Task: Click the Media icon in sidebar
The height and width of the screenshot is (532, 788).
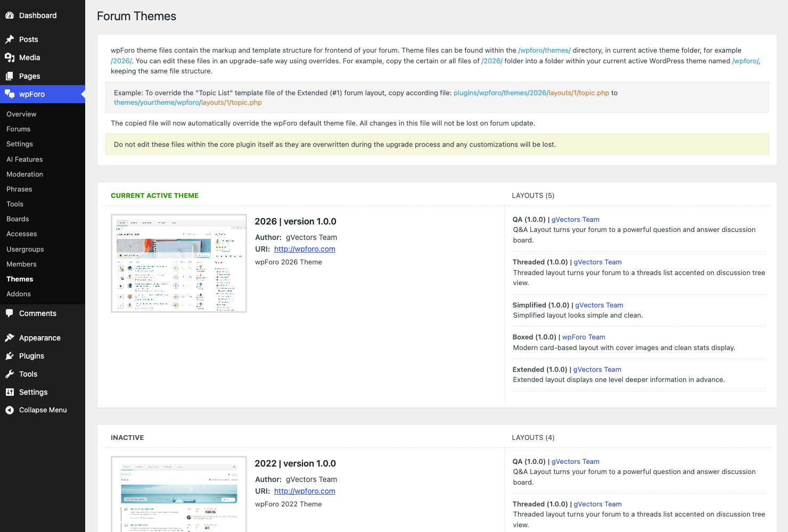Action: (x=10, y=57)
